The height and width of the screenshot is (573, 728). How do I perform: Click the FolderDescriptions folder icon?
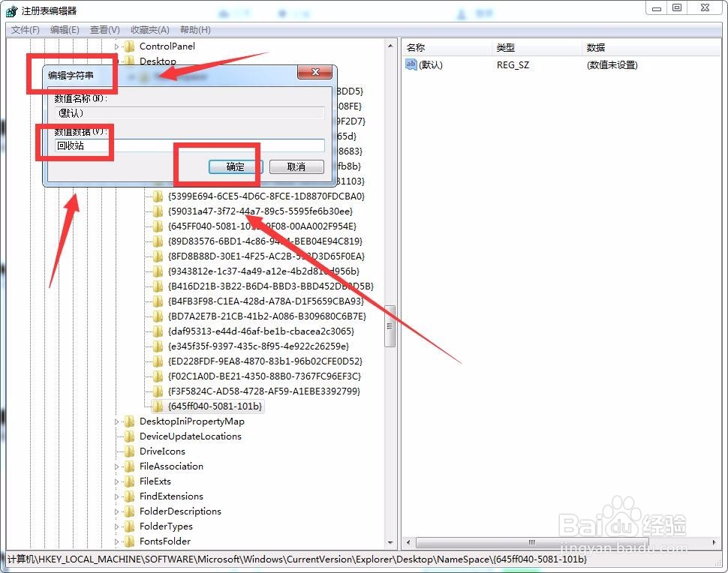click(x=130, y=511)
